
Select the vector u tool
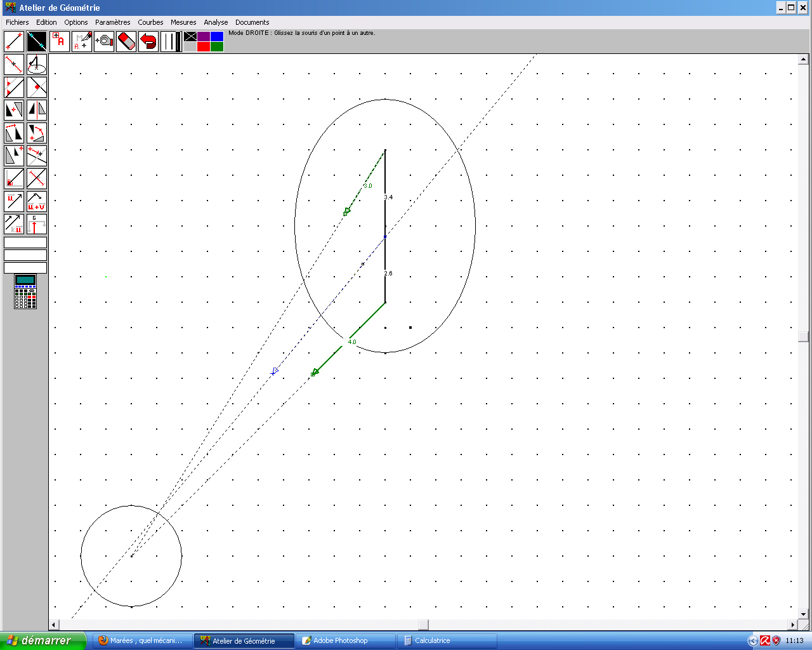click(x=14, y=201)
